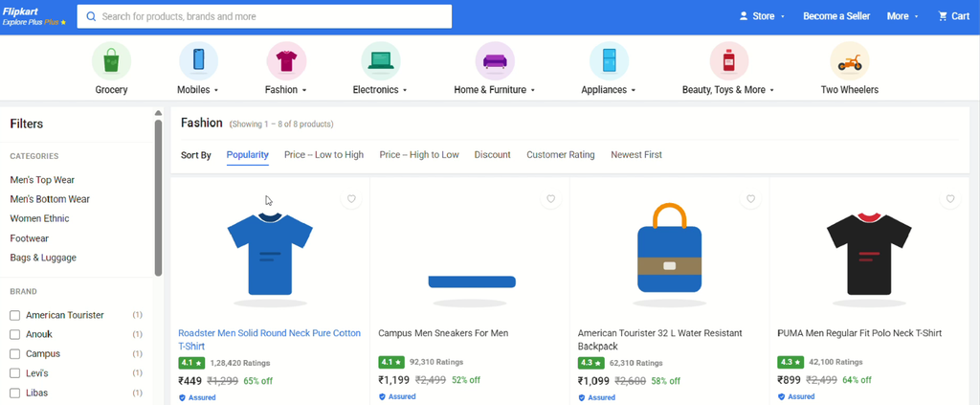
Task: Click Assured badge under American Tourister Backpack
Action: point(596,397)
